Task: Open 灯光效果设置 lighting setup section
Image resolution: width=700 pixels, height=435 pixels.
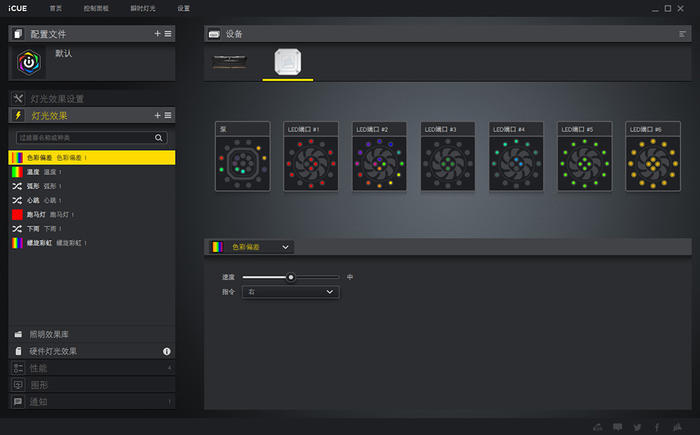Action: pyautogui.click(x=92, y=99)
